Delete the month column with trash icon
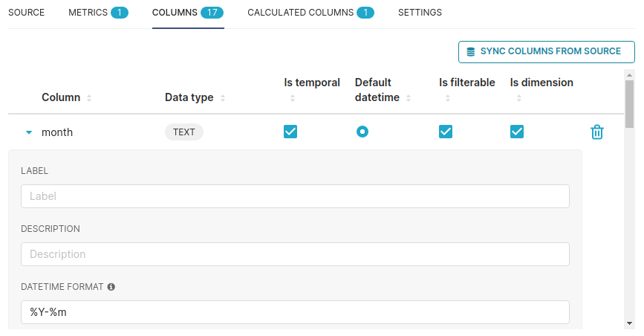 (596, 132)
